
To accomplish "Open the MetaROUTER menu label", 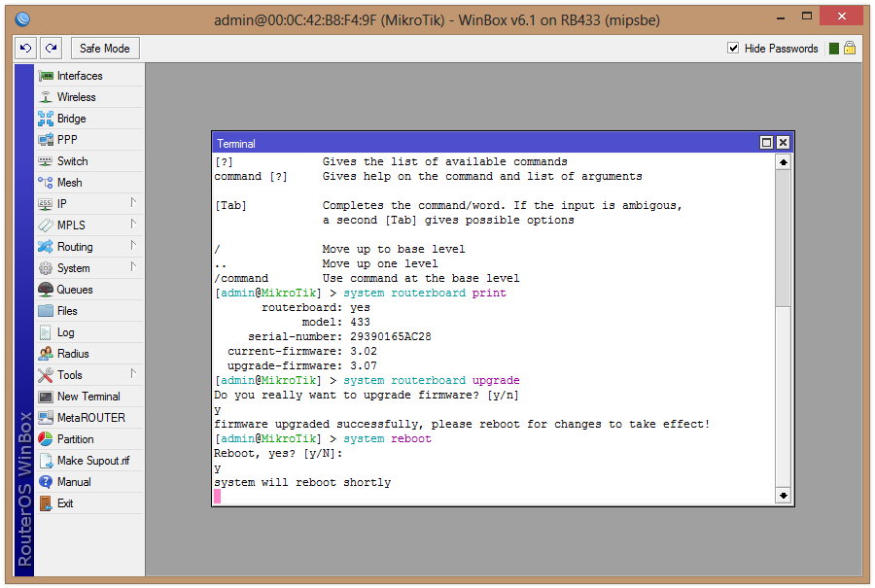I will click(x=91, y=418).
